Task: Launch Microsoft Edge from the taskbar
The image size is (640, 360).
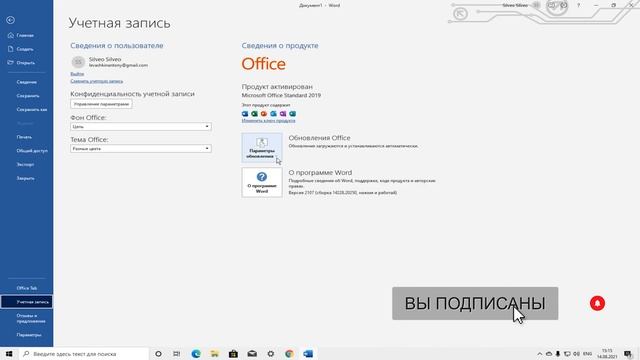Action: [x=196, y=354]
